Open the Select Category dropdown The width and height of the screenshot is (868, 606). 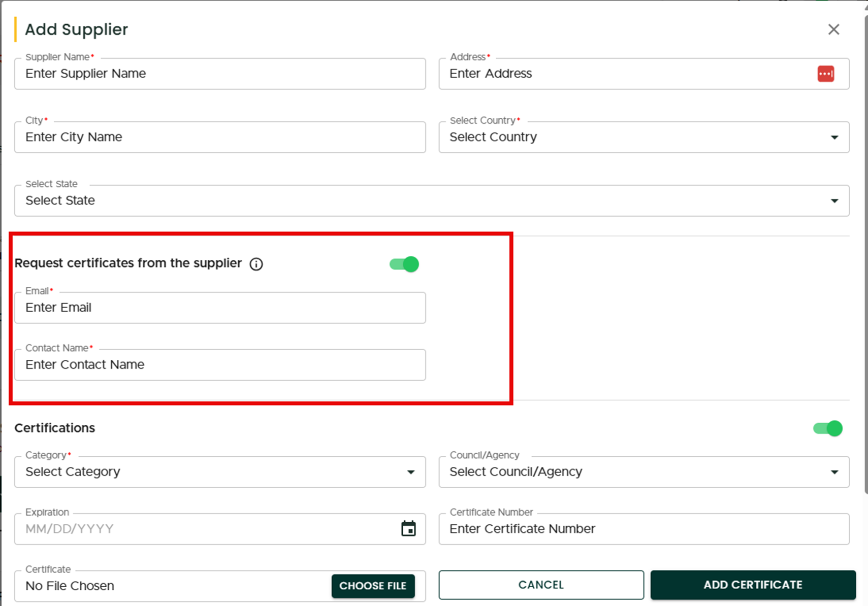coord(220,472)
